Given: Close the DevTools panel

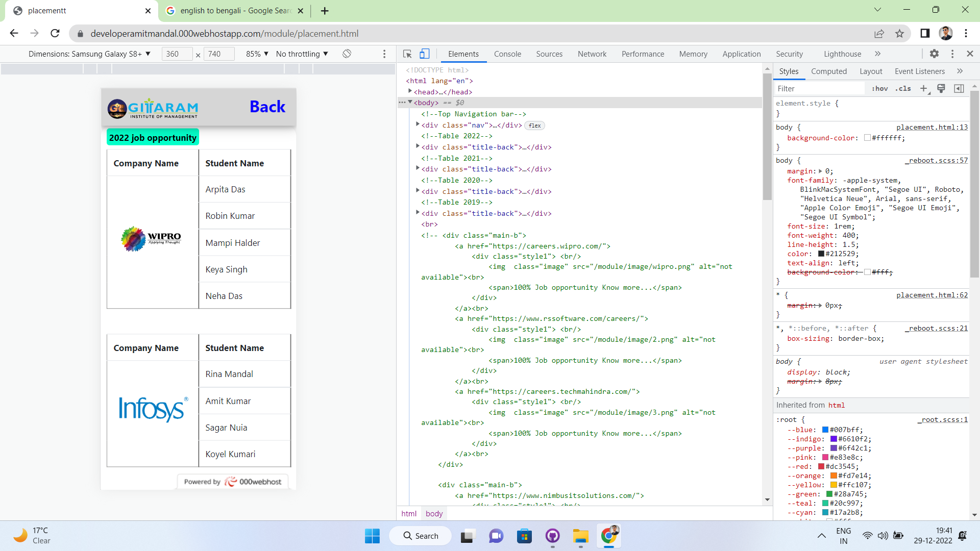Looking at the screenshot, I should pos(970,54).
